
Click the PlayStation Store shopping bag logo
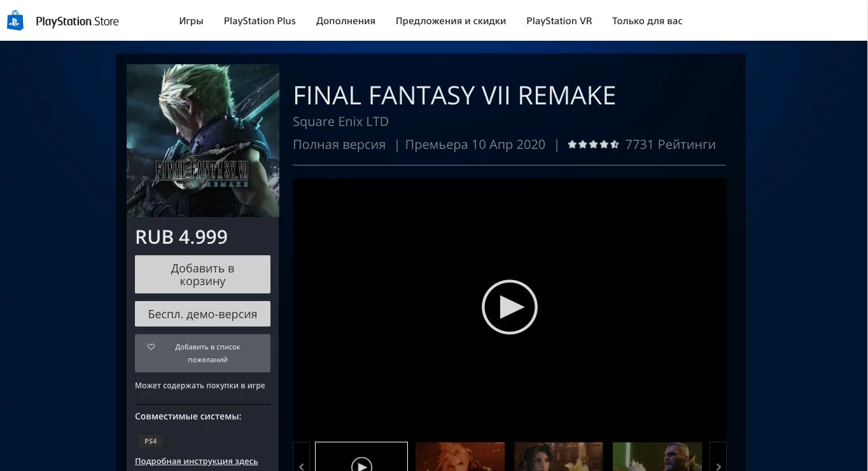[15, 20]
